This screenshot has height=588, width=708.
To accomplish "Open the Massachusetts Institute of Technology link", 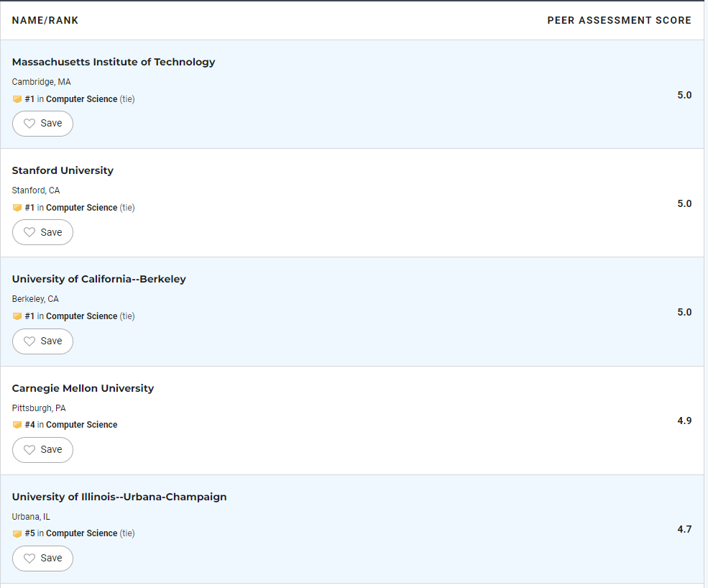I will (114, 62).
